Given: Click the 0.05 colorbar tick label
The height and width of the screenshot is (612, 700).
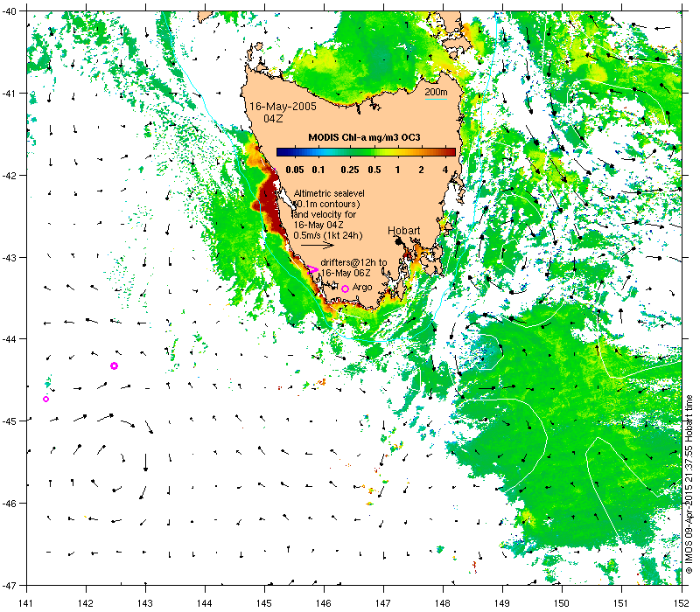Looking at the screenshot, I should tap(295, 170).
